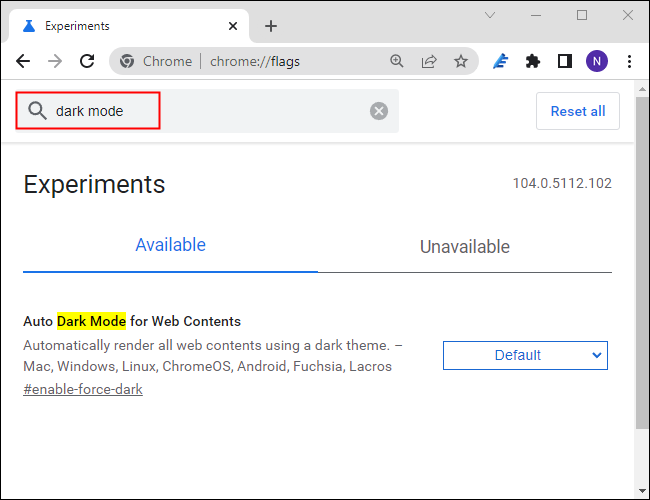
Task: Open the profile avatar N
Action: click(x=596, y=61)
